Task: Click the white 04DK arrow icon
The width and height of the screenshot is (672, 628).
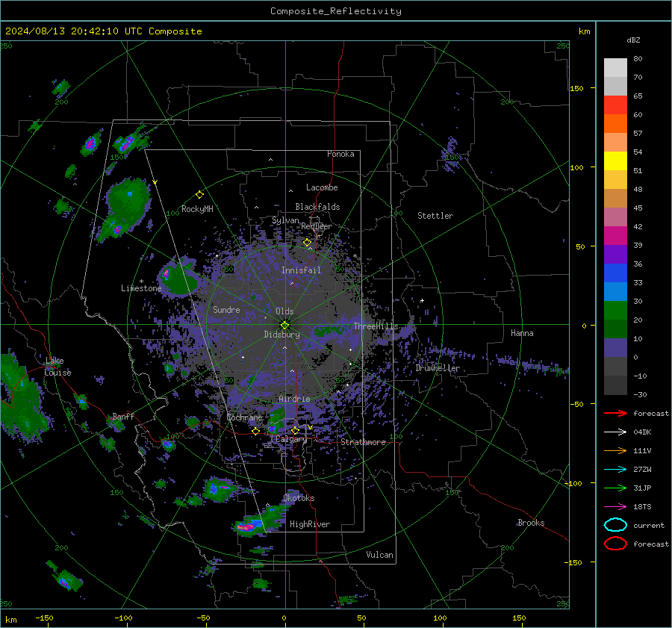Action: (x=615, y=432)
